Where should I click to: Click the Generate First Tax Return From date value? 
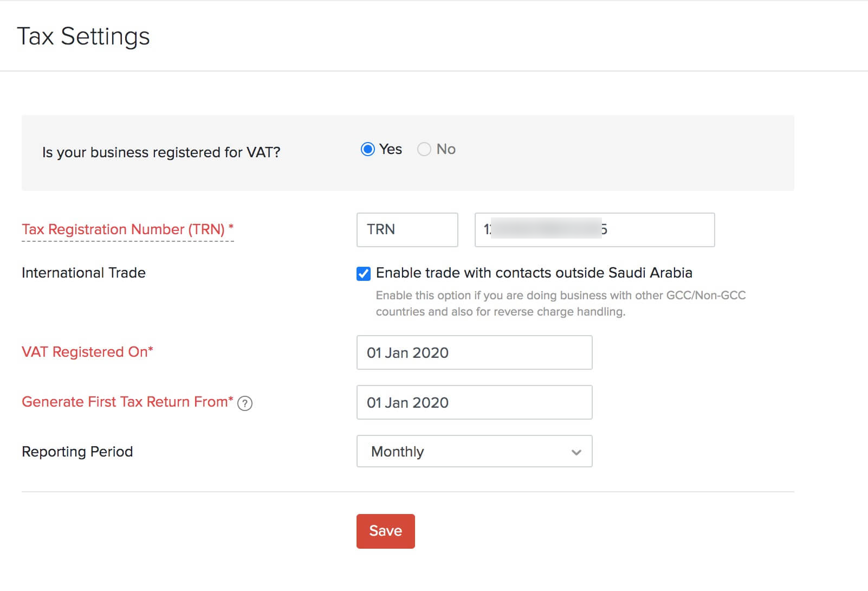[x=409, y=402]
